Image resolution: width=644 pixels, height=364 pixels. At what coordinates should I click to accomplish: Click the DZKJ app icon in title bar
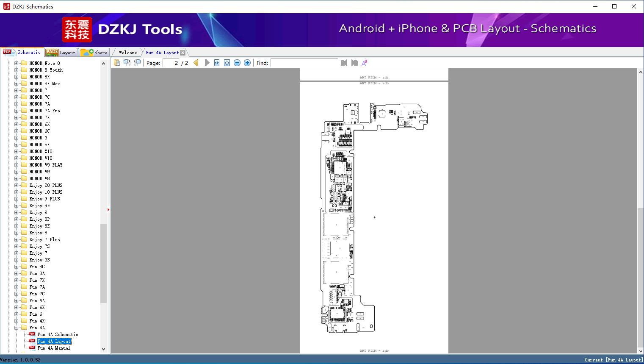point(6,6)
